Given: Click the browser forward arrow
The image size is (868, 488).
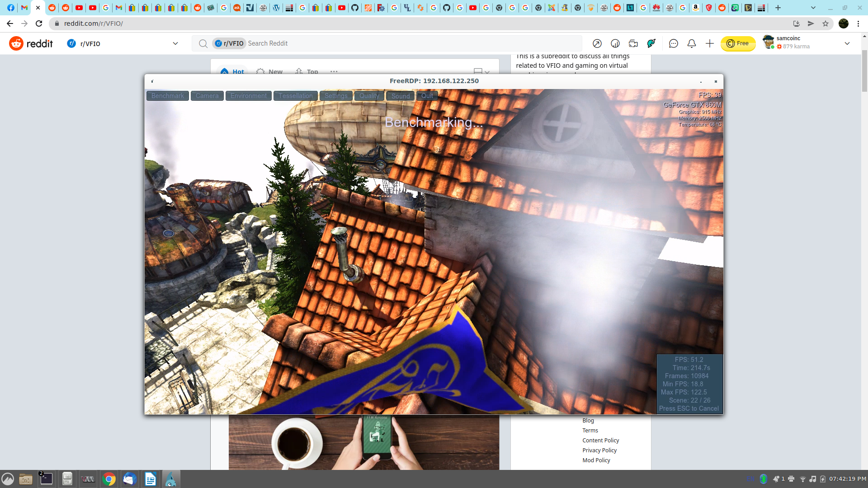Looking at the screenshot, I should click(24, 23).
